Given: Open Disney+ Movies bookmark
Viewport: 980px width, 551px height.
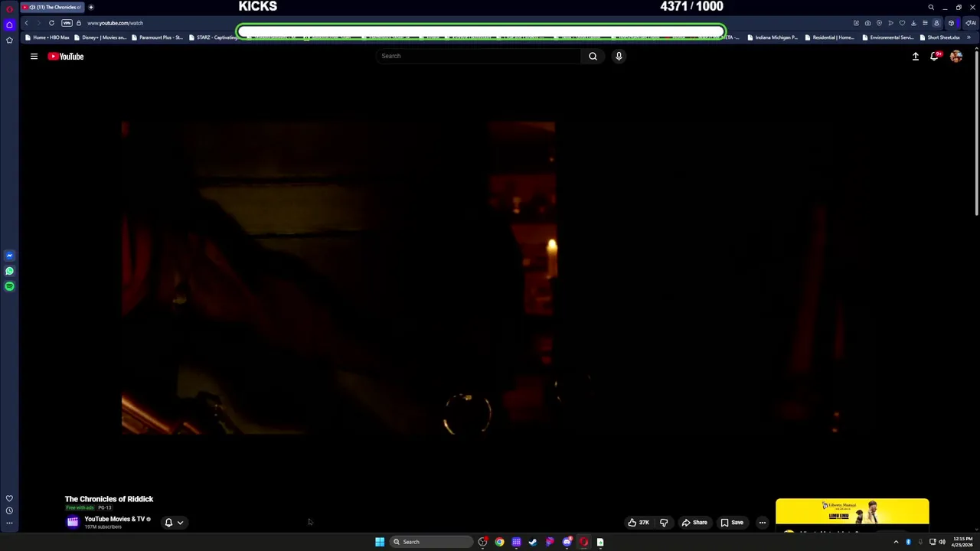Looking at the screenshot, I should 100,37.
